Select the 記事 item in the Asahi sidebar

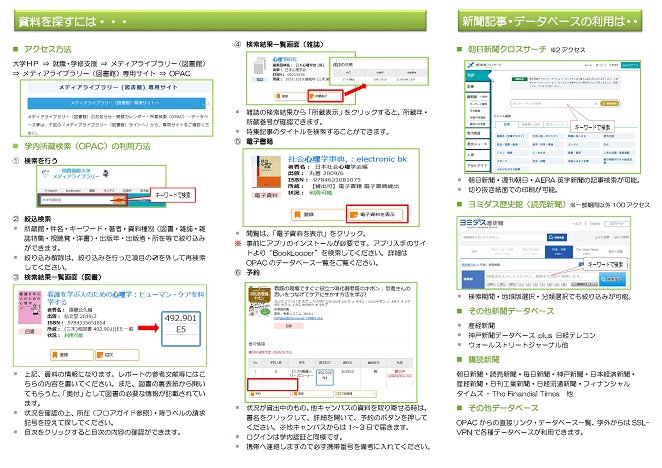(478, 86)
